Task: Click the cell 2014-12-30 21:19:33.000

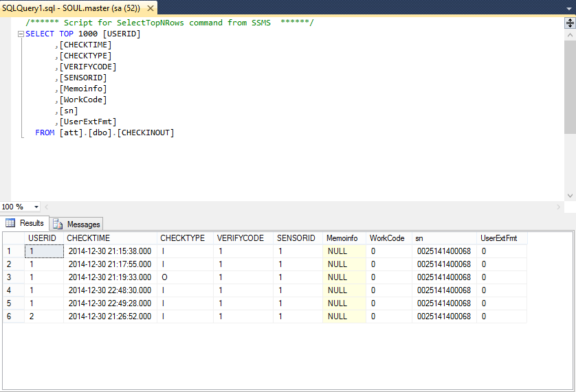Action: 110,277
